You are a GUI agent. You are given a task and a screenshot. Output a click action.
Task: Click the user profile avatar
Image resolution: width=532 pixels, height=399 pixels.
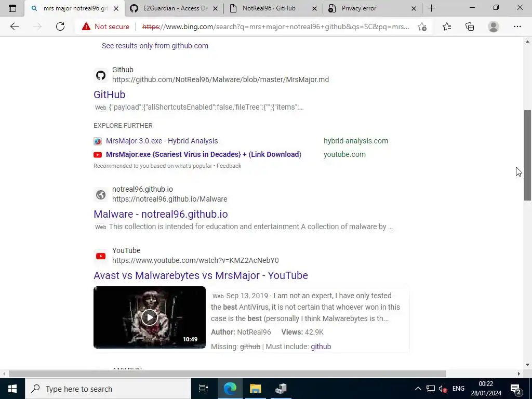click(494, 26)
